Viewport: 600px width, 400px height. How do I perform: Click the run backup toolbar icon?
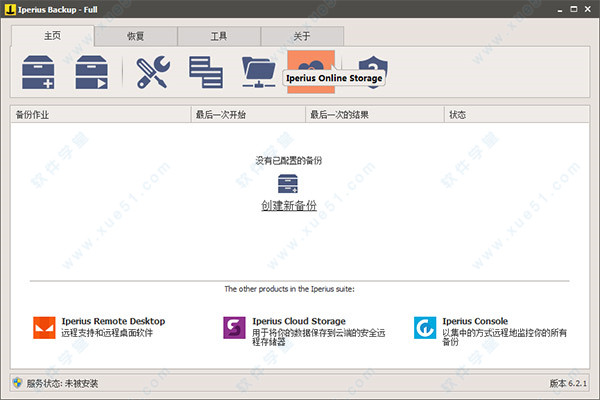91,72
